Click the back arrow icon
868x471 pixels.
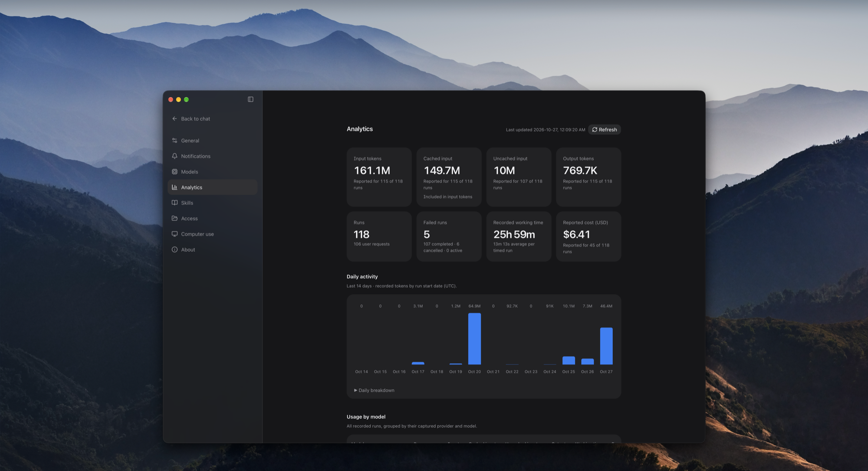[174, 118]
